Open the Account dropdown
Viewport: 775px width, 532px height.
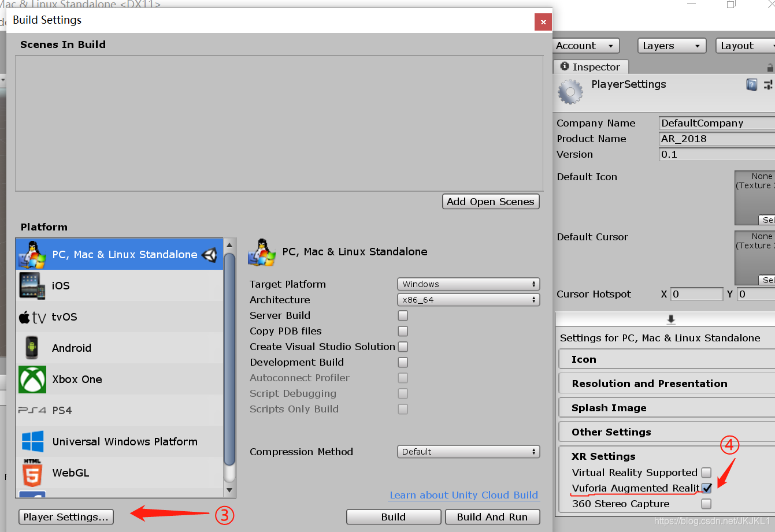[x=585, y=46]
